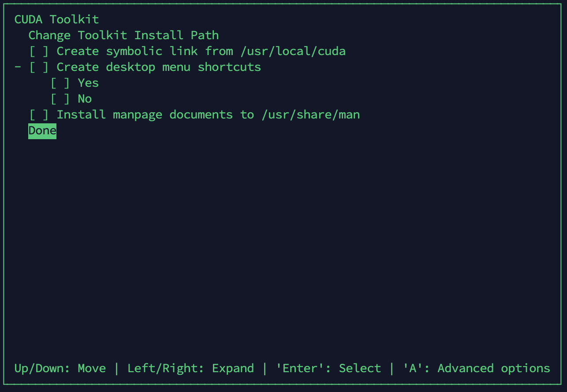567x392 pixels.
Task: Select the Create symbolic link label text
Action: tap(145, 51)
